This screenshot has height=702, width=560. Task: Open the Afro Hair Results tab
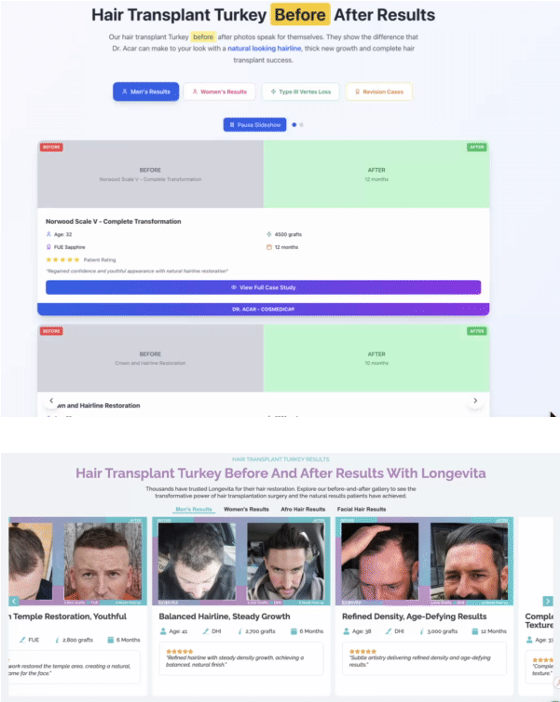point(303,509)
